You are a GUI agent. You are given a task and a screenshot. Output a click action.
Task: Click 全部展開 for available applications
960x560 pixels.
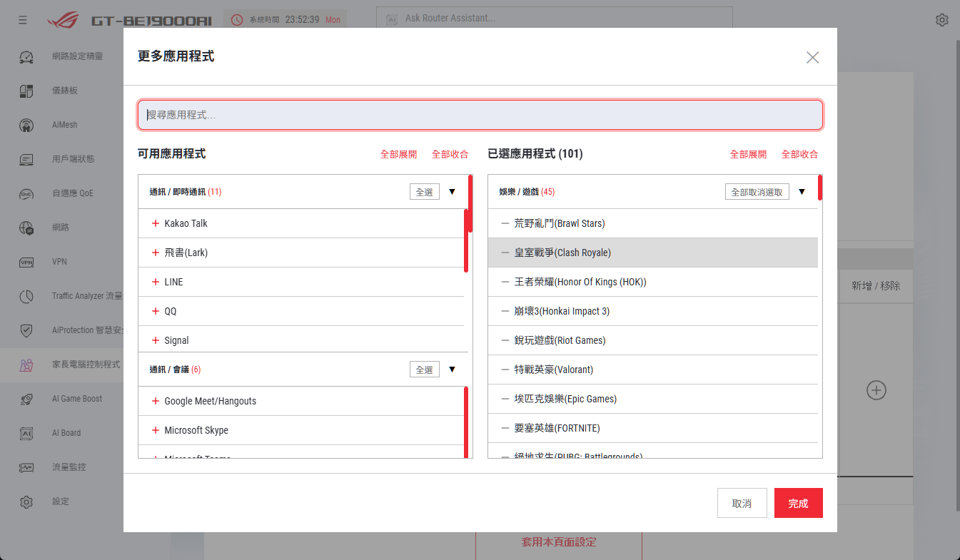(398, 154)
